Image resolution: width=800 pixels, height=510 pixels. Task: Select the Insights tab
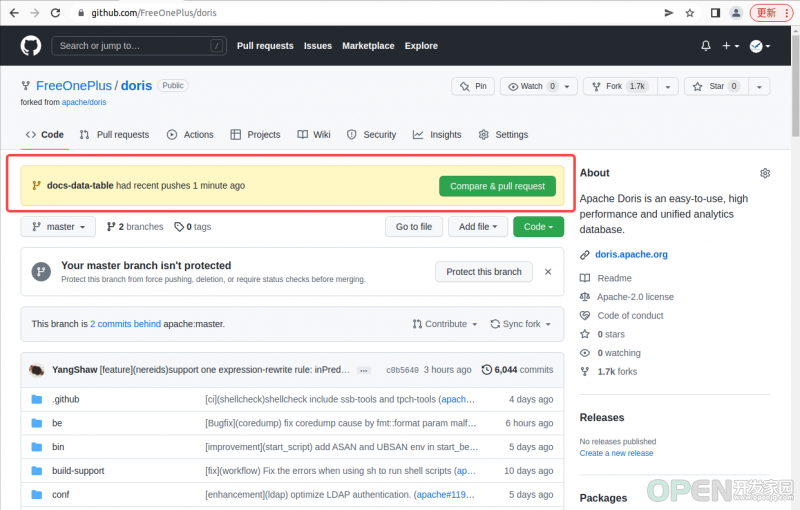point(437,135)
